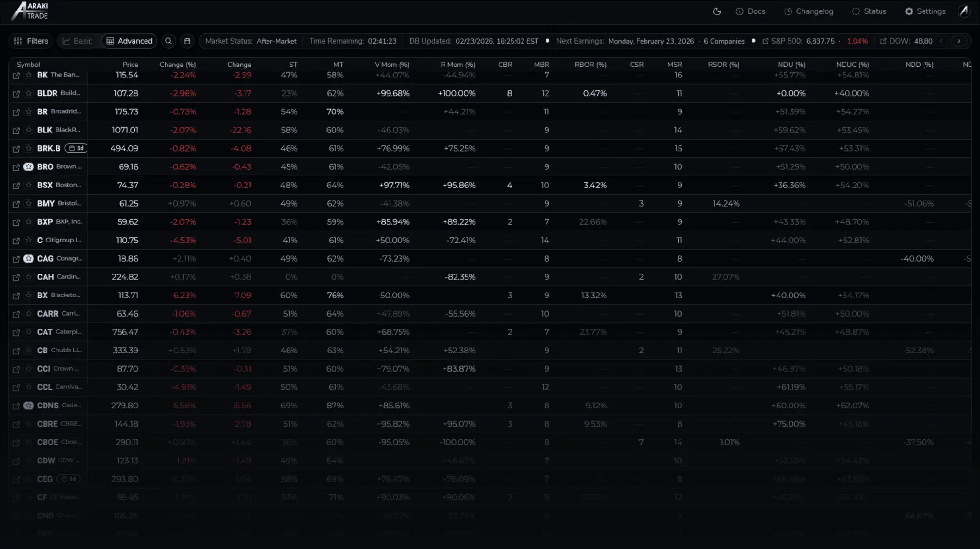Sort by the RSOR (%) column header
Viewport: 980px width, 549px height.
point(724,65)
